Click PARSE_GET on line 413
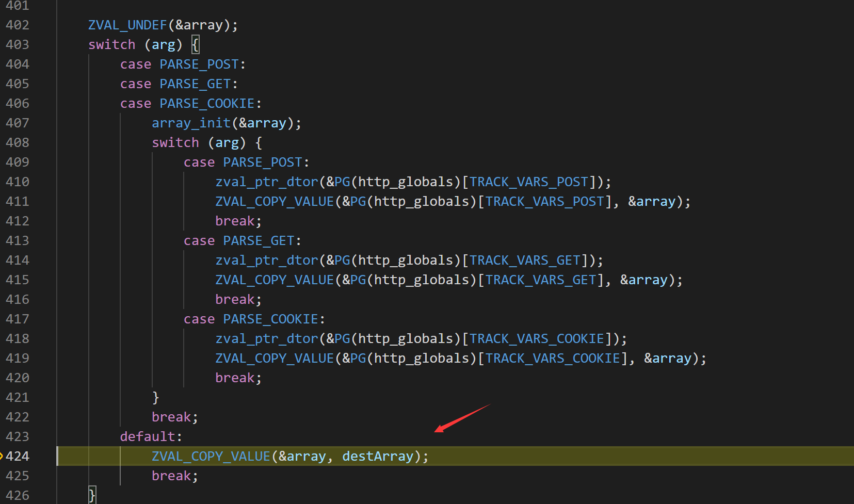 [259, 240]
